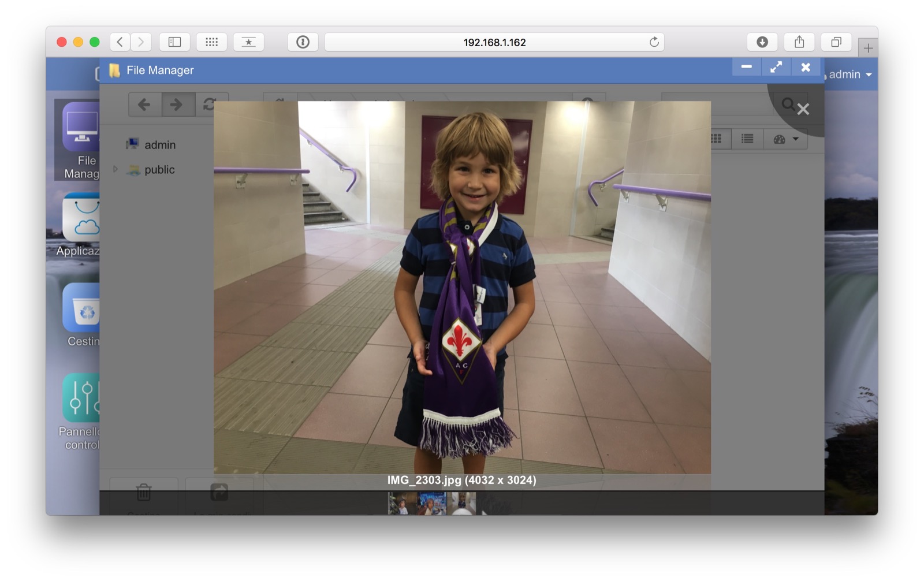Click the password manager extension icon

(x=303, y=42)
